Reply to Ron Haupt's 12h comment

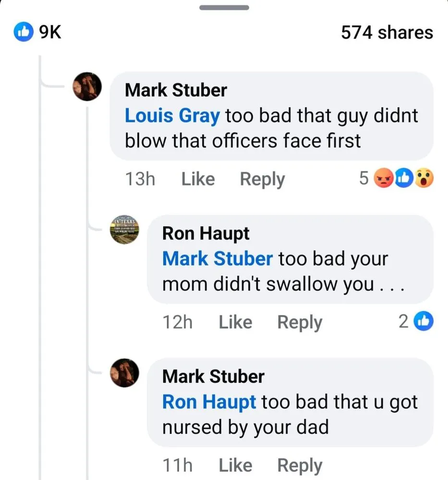(300, 322)
